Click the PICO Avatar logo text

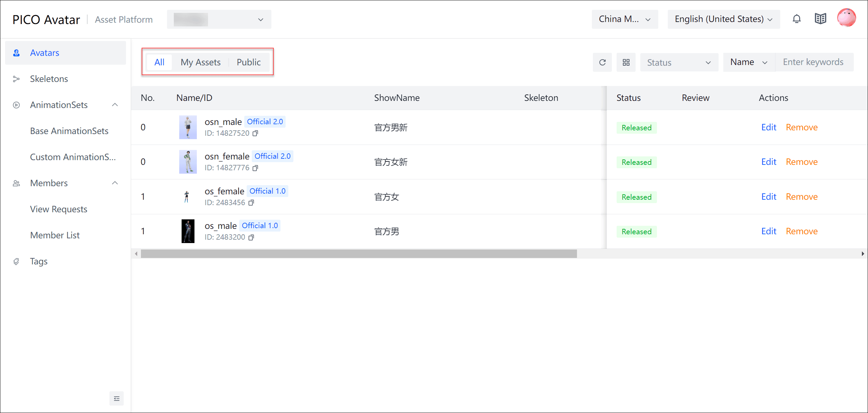click(46, 20)
